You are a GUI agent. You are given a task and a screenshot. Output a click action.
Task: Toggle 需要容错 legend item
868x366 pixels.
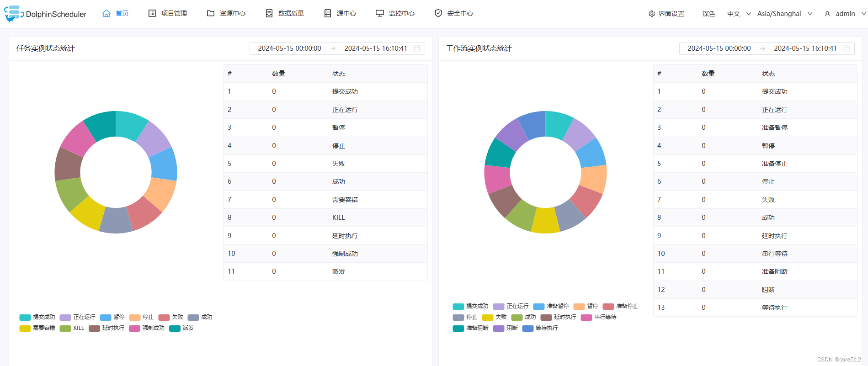[x=37, y=328]
